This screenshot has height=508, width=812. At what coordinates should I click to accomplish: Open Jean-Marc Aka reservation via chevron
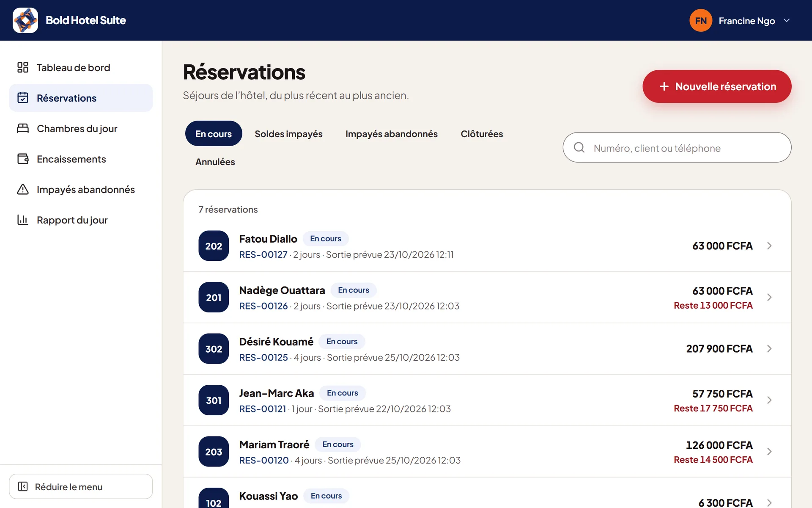coord(769,400)
